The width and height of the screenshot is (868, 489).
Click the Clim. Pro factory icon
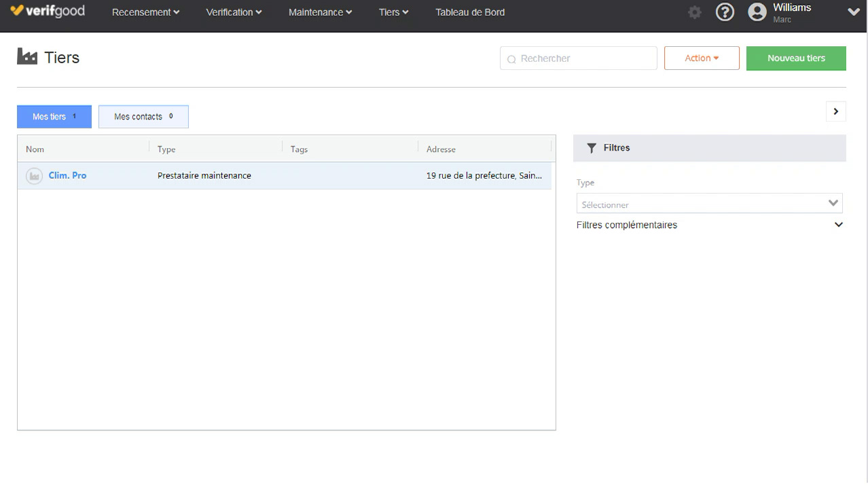pyautogui.click(x=33, y=176)
